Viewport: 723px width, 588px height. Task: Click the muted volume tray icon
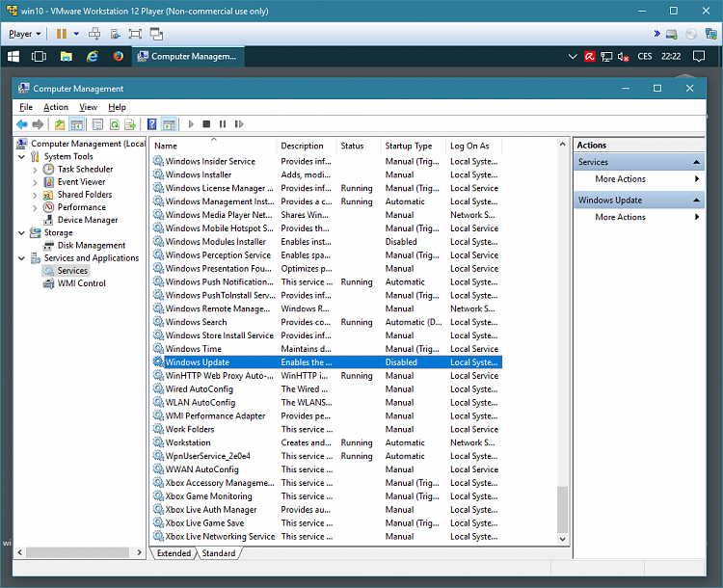(623, 57)
